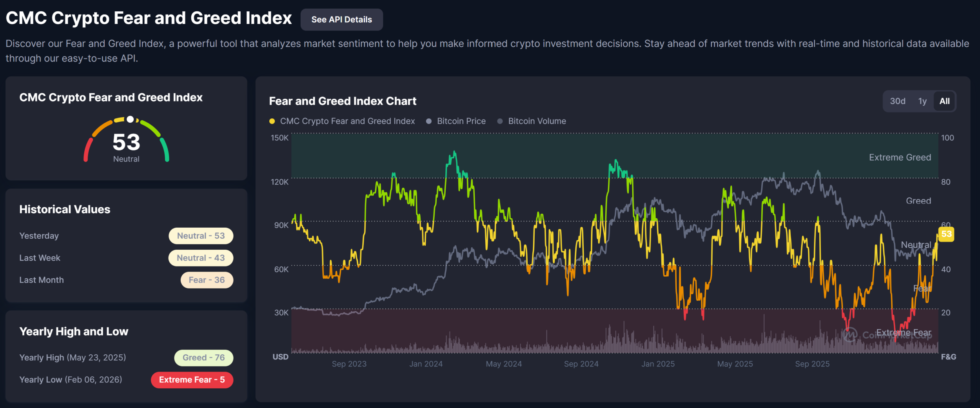980x408 pixels.
Task: Click the yellow Fear and Greed legend dot
Action: [272, 121]
